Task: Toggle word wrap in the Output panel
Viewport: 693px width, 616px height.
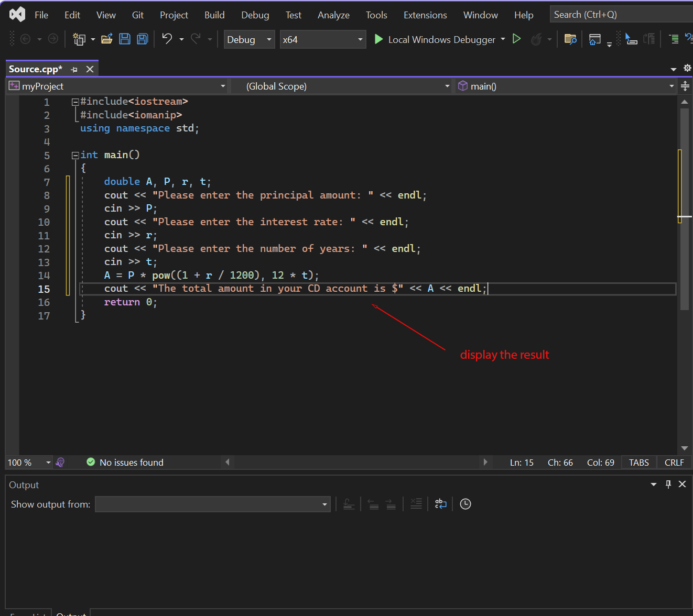Action: pos(441,504)
